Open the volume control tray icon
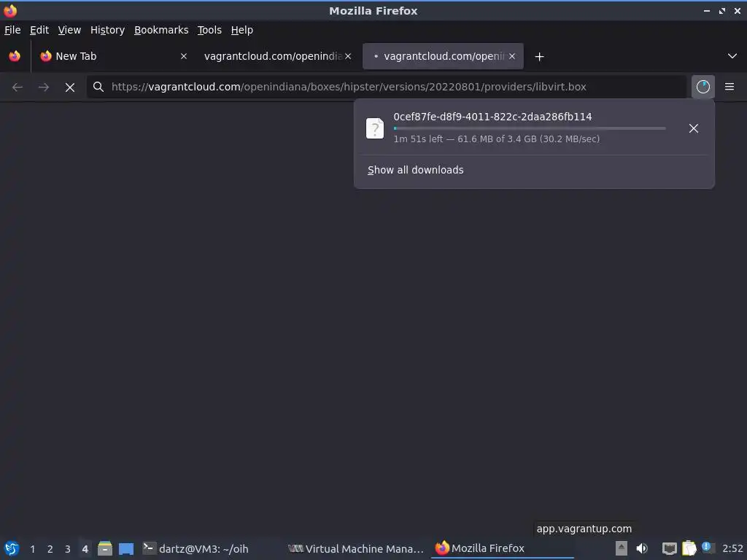747x560 pixels. 642,548
